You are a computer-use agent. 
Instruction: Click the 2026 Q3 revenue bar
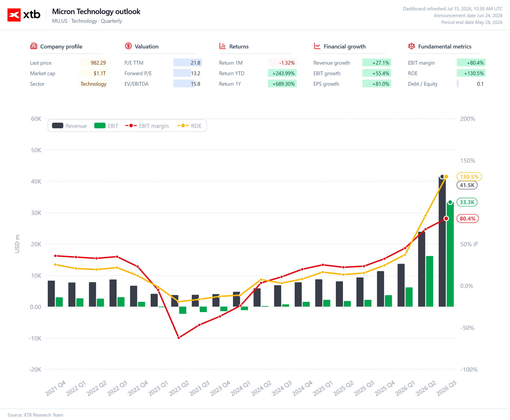coord(442,242)
